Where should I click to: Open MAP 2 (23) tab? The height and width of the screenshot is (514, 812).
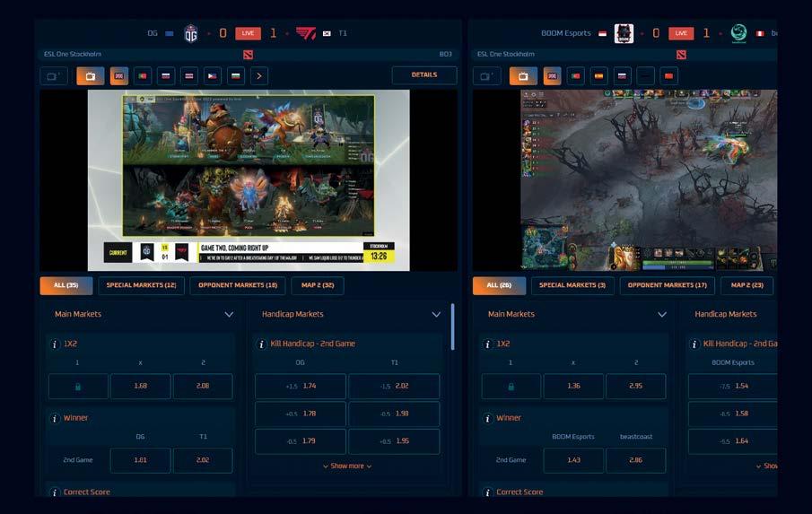pyautogui.click(x=747, y=286)
